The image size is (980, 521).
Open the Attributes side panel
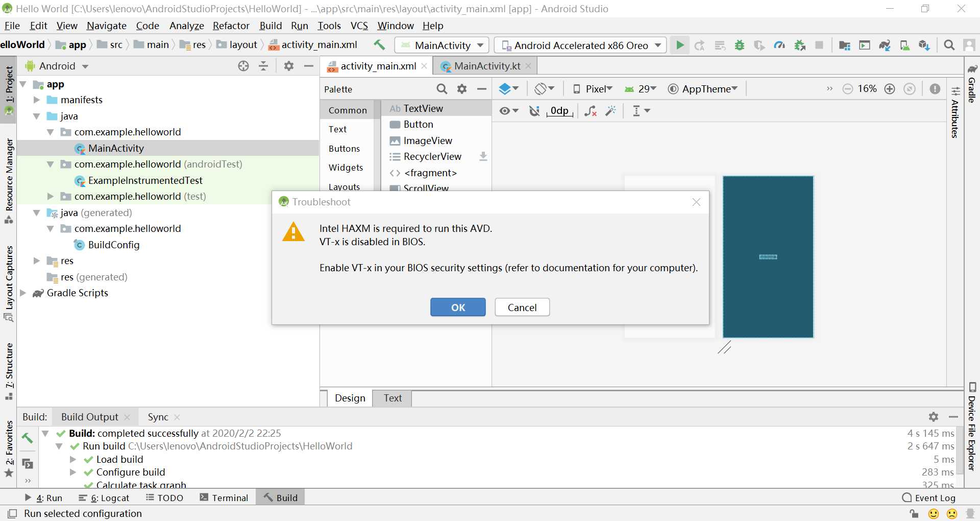pos(955,113)
